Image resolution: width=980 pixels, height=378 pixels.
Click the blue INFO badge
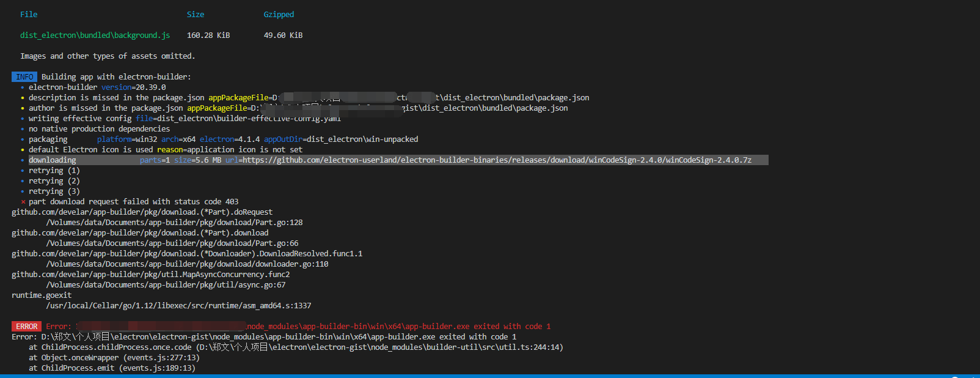24,77
